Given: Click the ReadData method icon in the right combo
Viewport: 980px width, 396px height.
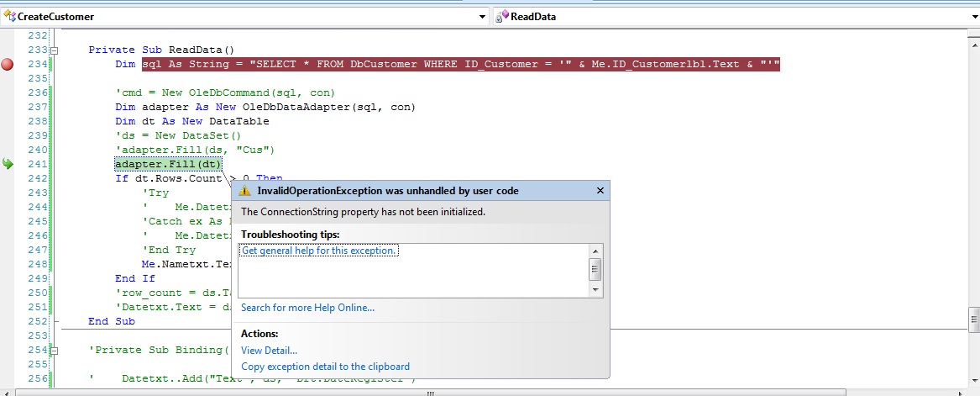Looking at the screenshot, I should pos(502,17).
